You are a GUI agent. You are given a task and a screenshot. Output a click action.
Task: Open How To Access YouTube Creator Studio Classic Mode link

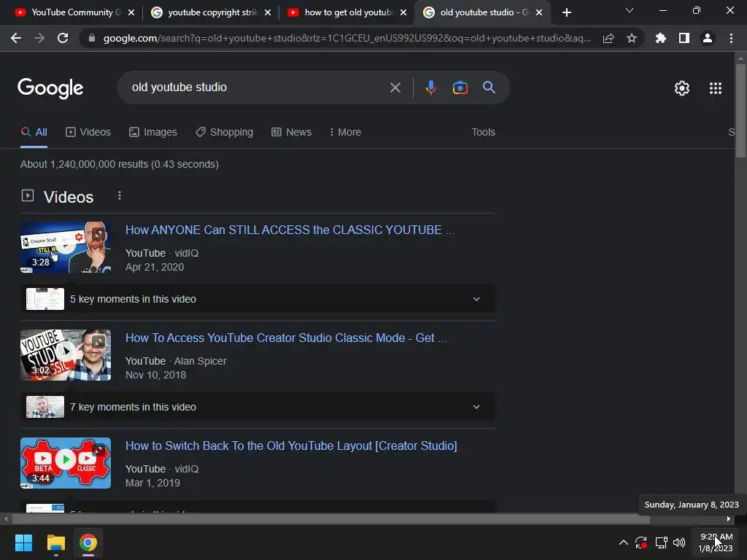pos(286,338)
